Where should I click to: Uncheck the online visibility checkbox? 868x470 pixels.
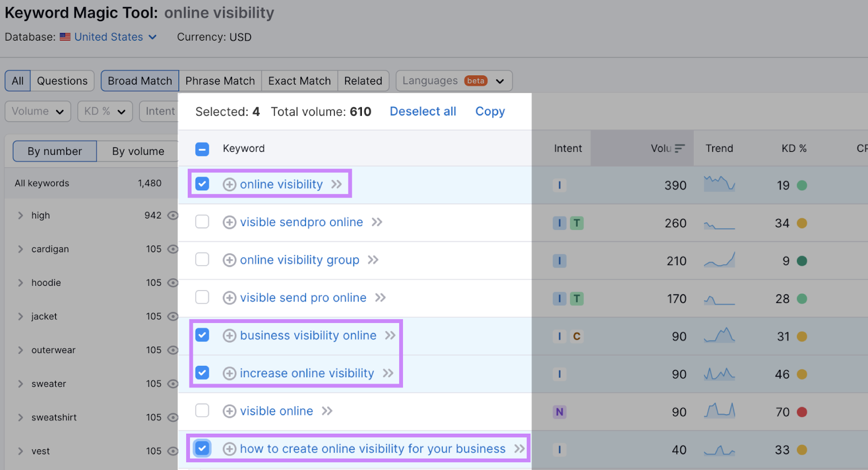tap(202, 184)
